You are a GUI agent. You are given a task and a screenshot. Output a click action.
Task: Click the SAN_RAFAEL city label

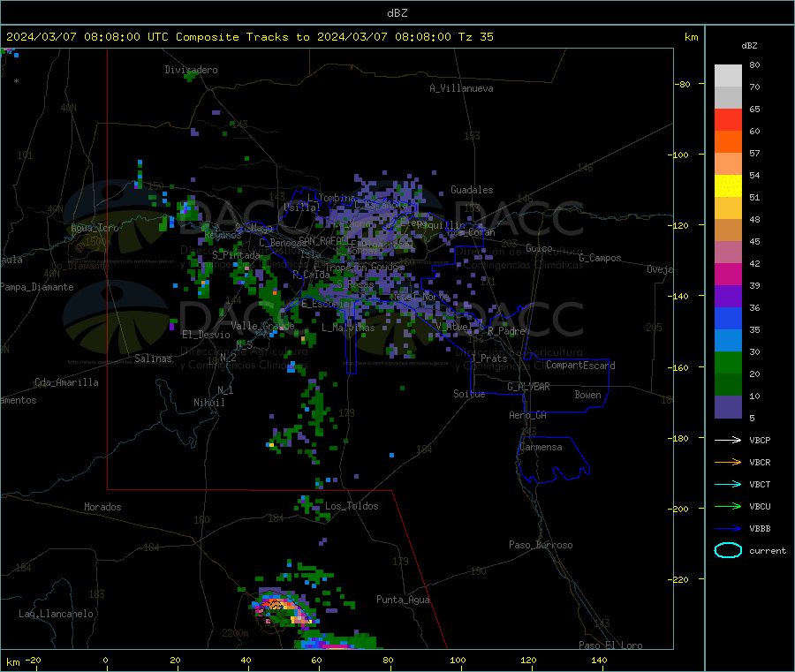pyautogui.click(x=323, y=240)
